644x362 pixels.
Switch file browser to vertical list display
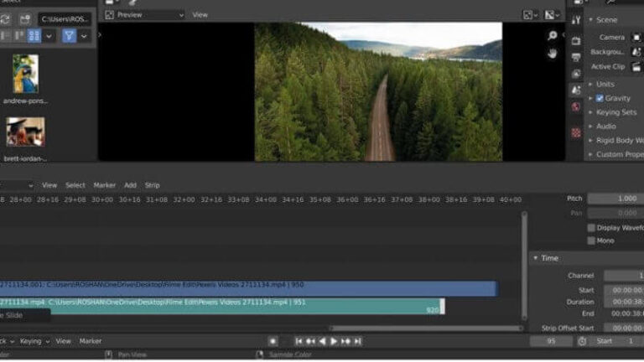click(x=5, y=36)
